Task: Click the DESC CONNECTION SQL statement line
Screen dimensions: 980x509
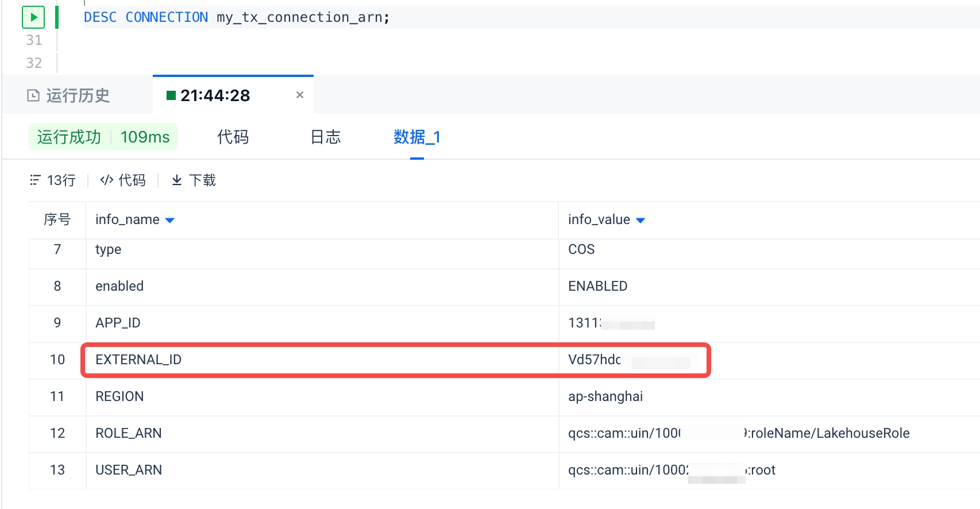Action: tap(237, 17)
